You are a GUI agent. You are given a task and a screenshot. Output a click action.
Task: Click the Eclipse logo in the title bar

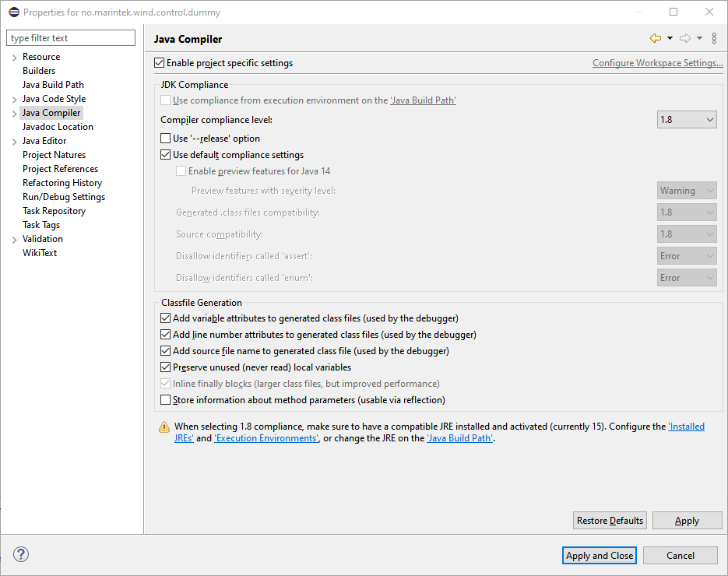coord(12,12)
